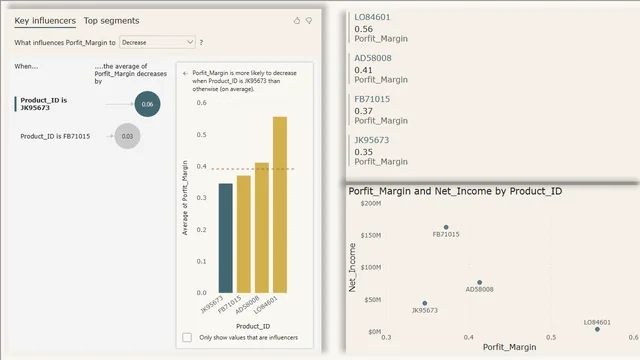Open the Decrease dropdown
Screen dimensions: 640x360
pyautogui.click(x=157, y=42)
